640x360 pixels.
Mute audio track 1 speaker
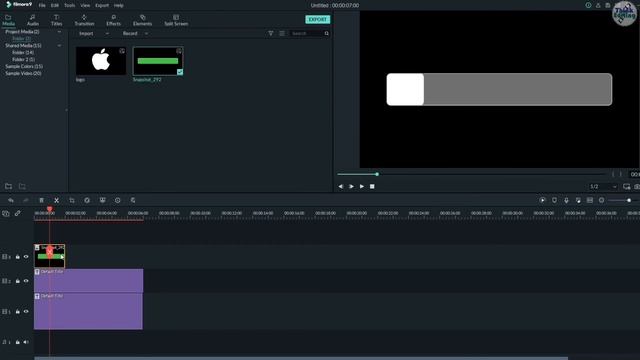[26, 342]
